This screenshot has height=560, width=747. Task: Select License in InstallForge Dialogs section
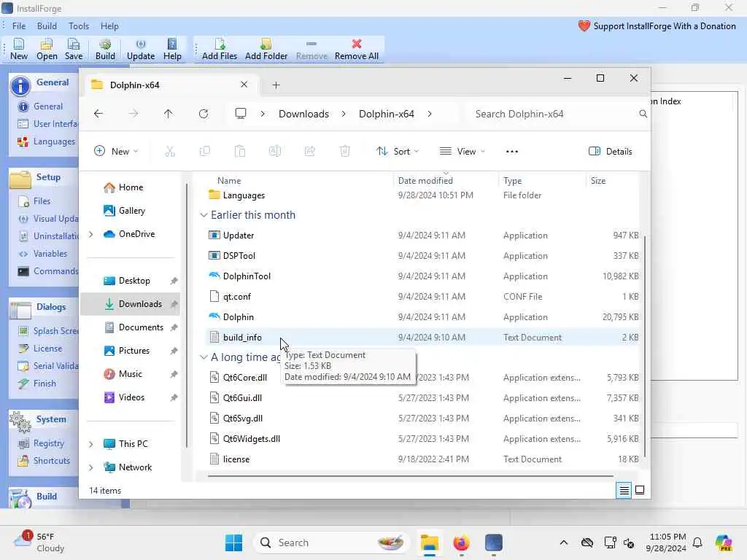(40, 348)
